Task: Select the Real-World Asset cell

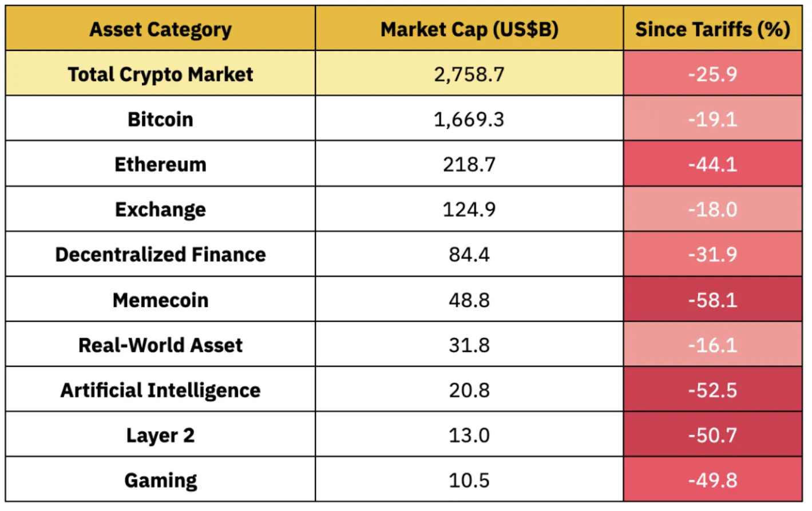Action: click(x=160, y=345)
